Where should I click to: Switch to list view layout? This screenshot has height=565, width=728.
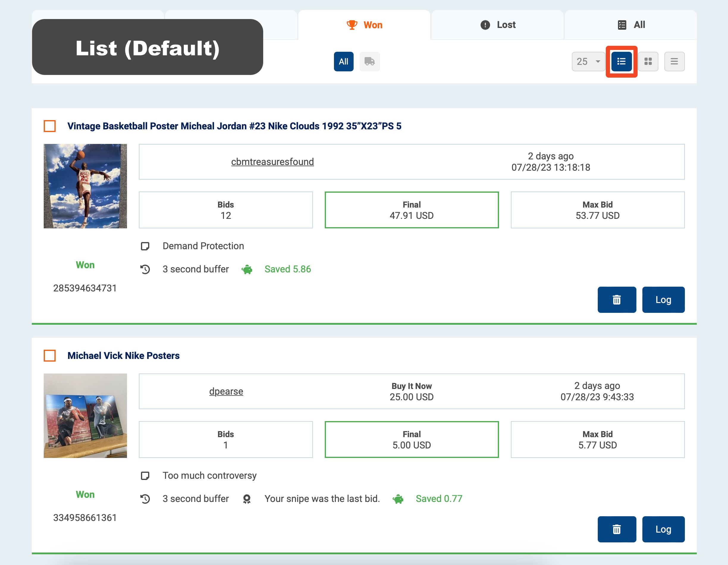(621, 62)
